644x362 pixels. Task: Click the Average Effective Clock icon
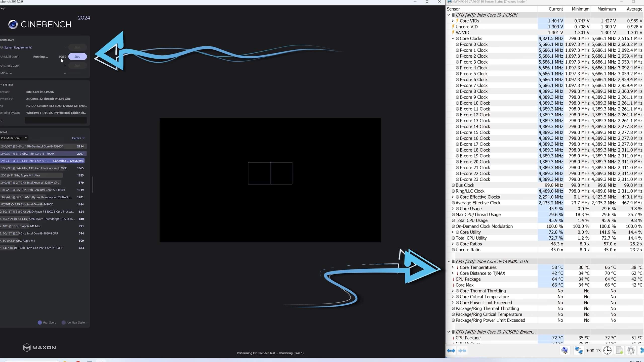453,203
